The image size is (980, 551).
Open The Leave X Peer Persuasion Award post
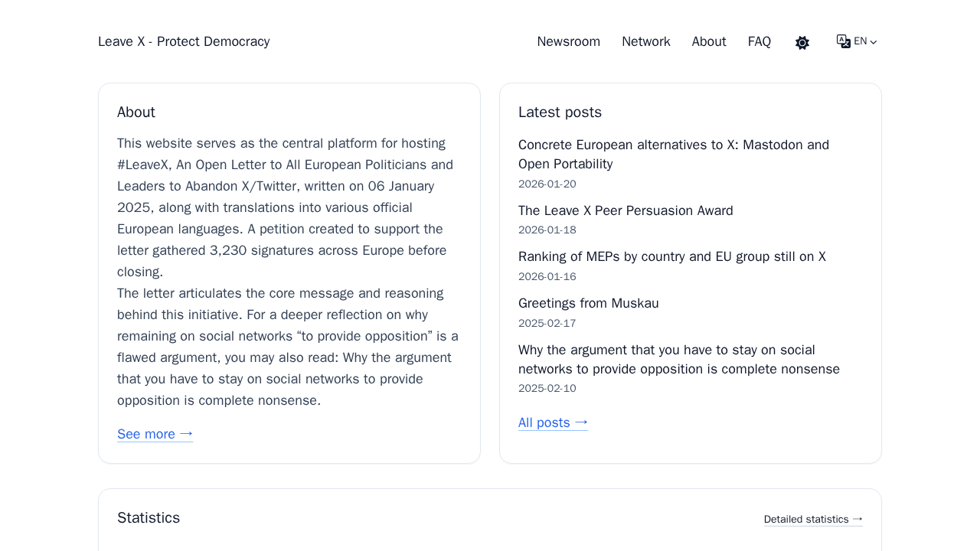pos(626,210)
